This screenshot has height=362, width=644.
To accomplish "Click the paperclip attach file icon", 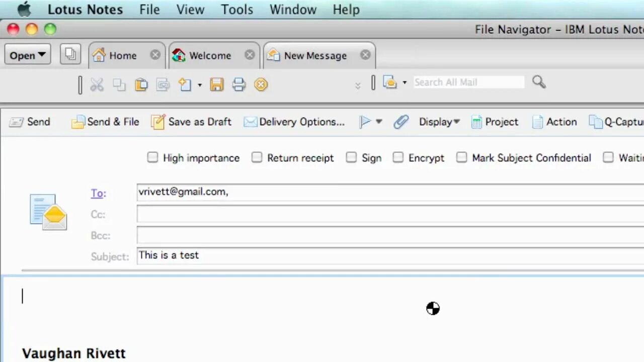I will pyautogui.click(x=401, y=122).
